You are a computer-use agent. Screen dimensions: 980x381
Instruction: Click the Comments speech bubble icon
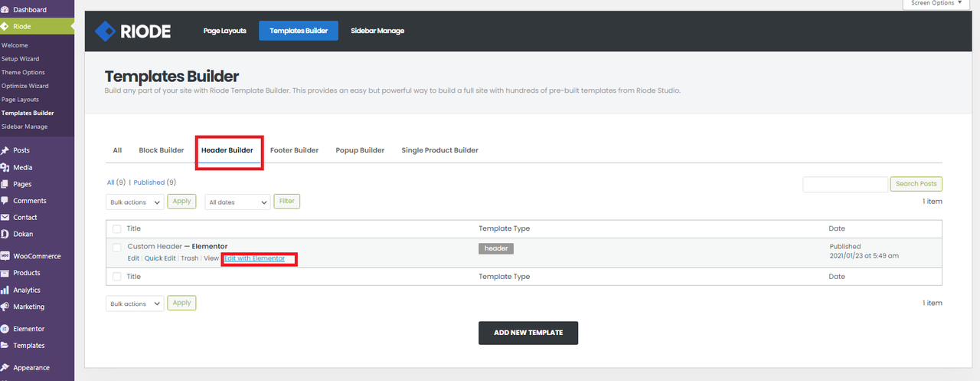(5, 201)
